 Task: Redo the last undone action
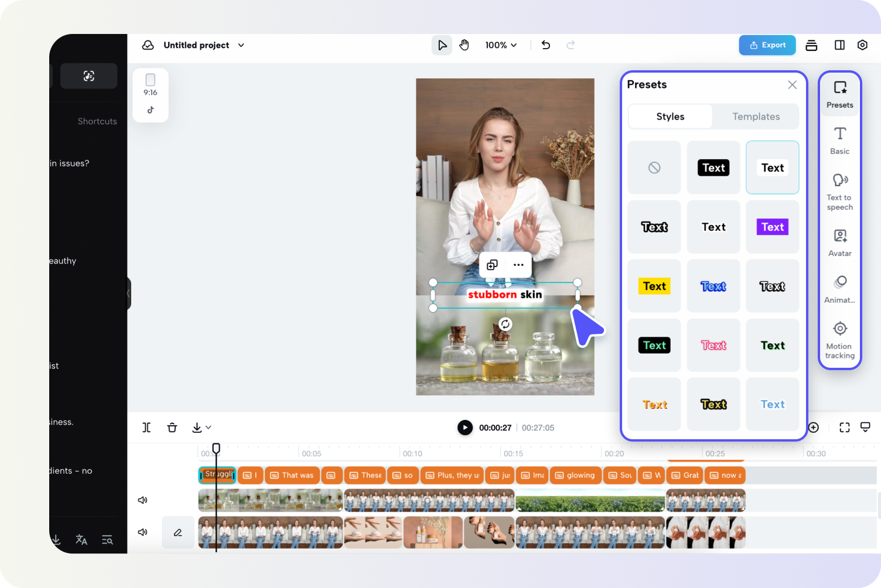pyautogui.click(x=571, y=45)
